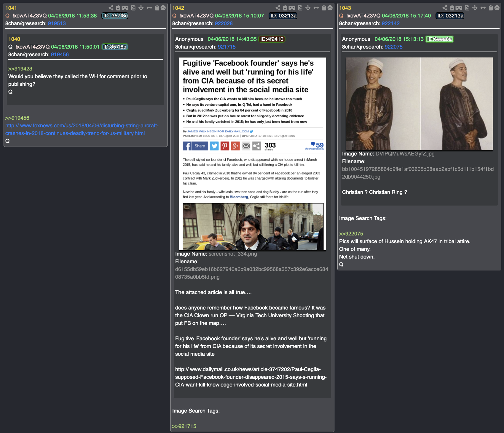Click ID badge 357f8c on post 1041
The image size is (504, 433).
click(115, 16)
